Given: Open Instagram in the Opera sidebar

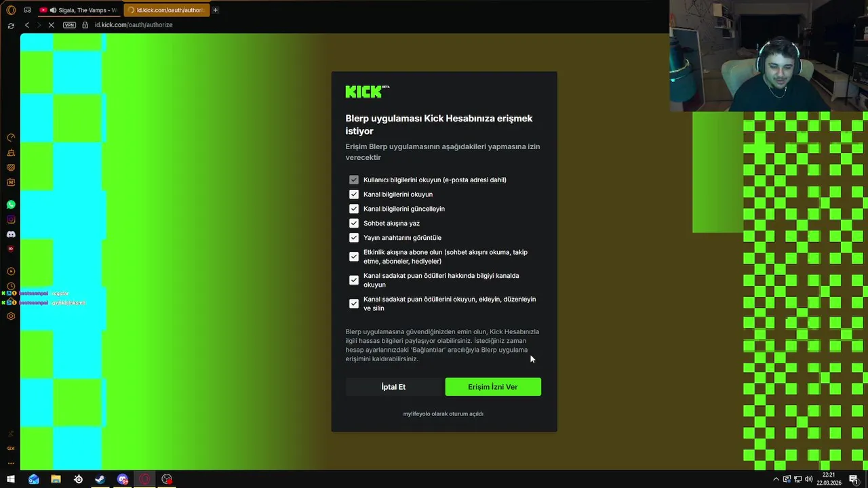Looking at the screenshot, I should click(x=11, y=219).
